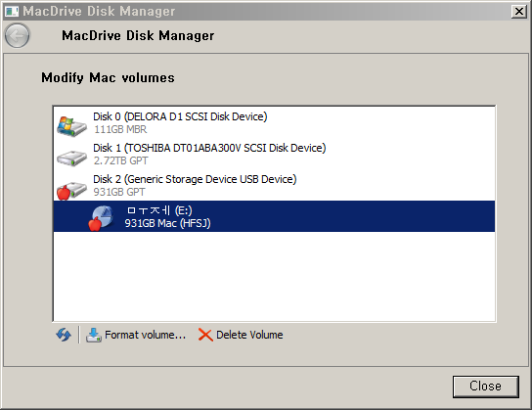This screenshot has height=410, width=532.
Task: Go back using the round arrow button
Action: pos(17,35)
